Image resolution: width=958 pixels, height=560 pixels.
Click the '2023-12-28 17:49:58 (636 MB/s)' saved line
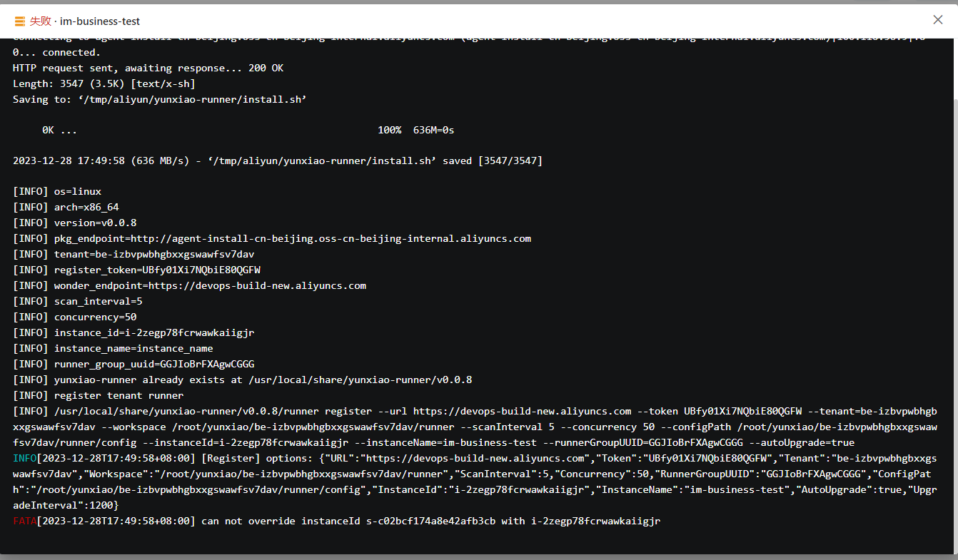(278, 161)
